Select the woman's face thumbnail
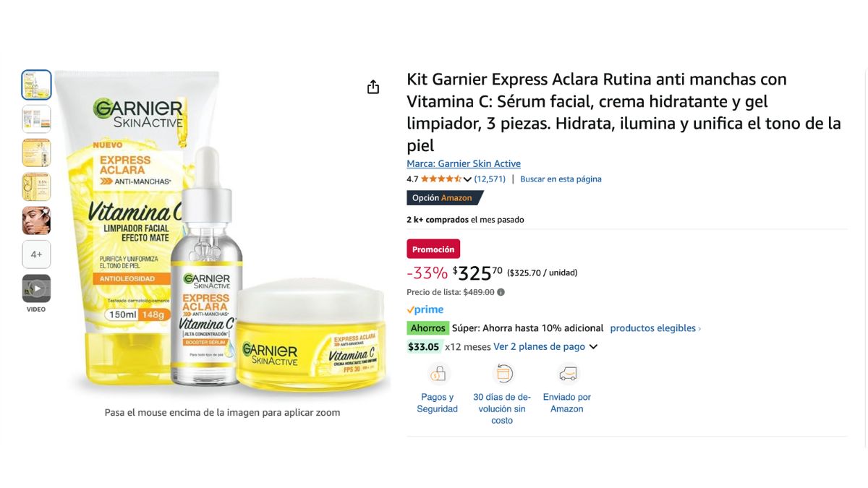 [36, 221]
